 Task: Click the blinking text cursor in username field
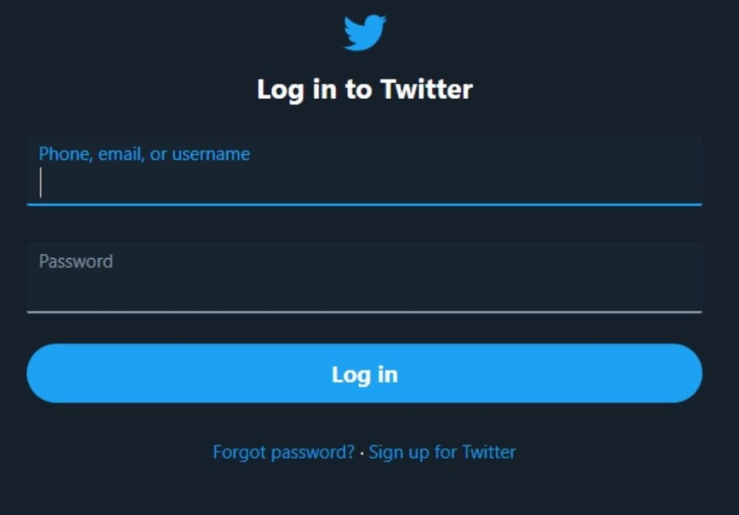(41, 182)
